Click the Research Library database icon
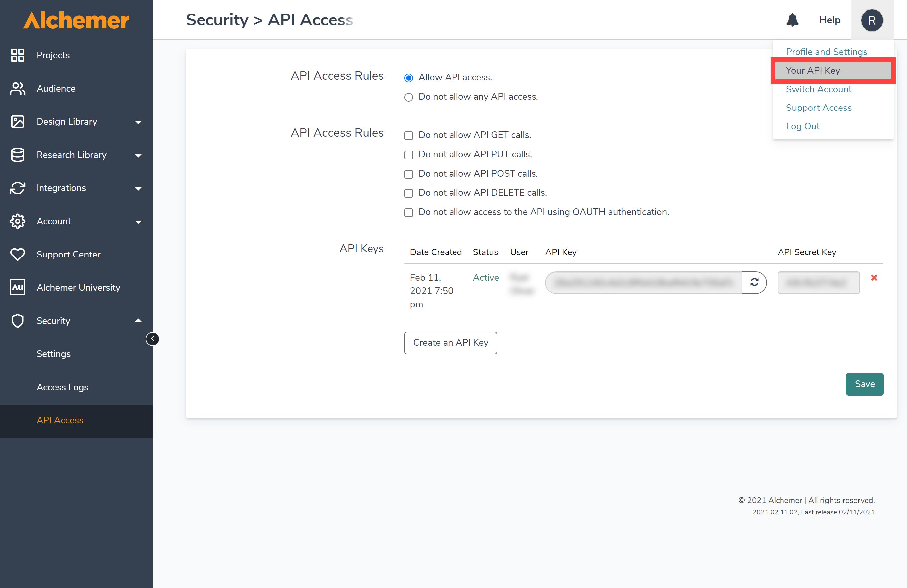907x588 pixels. point(18,155)
